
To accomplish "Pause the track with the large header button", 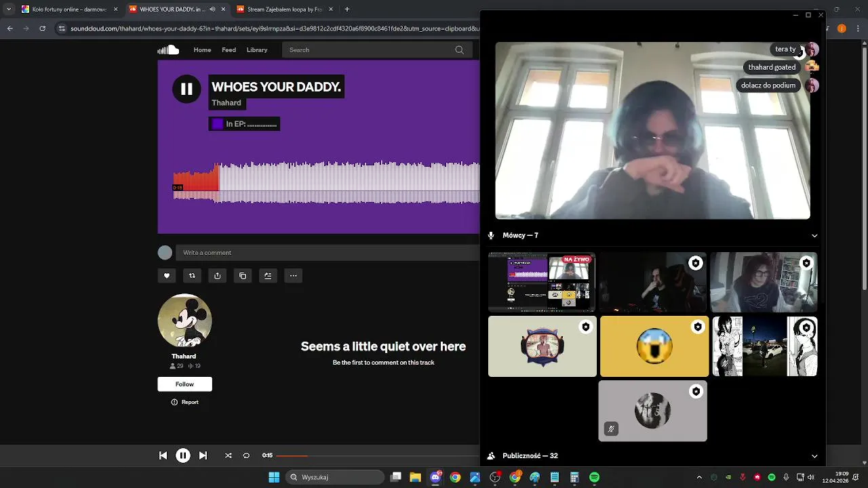I will pos(186,89).
